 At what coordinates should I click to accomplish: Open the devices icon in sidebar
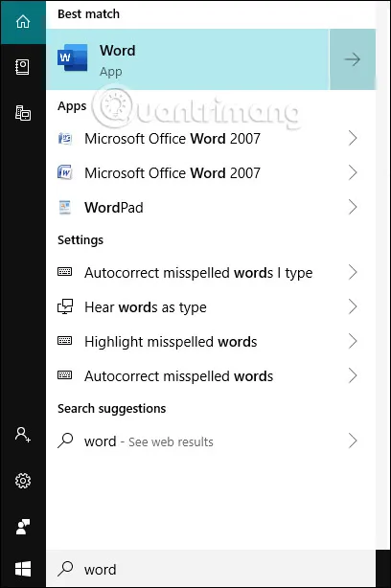point(23,113)
